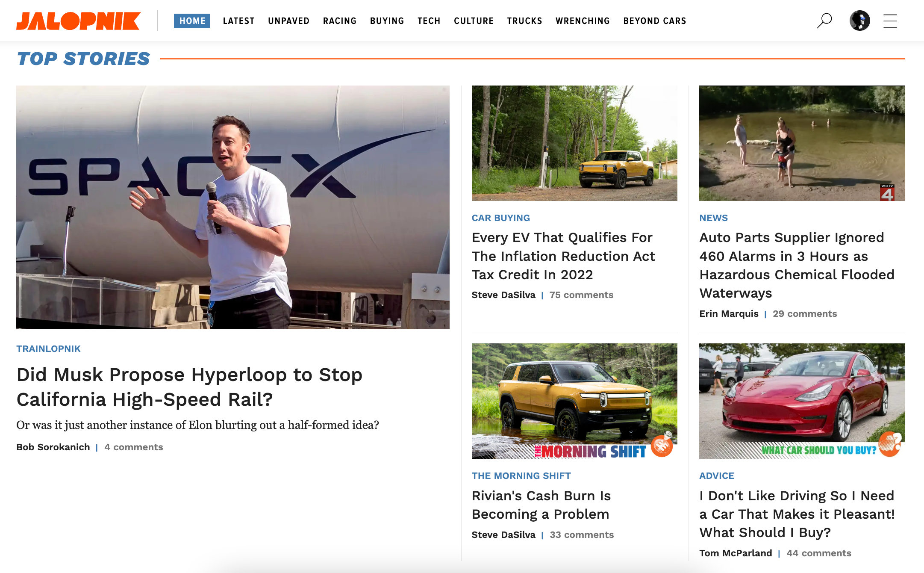The width and height of the screenshot is (924, 573).
Task: Click the Elon Musk SpaceX image
Action: [x=232, y=207]
